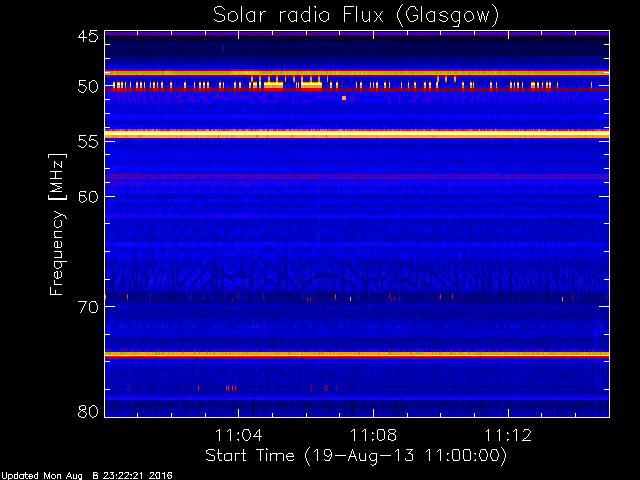Viewport: 640px width, 480px height.
Task: Click the 60 frequency tick label
Action: pos(88,197)
